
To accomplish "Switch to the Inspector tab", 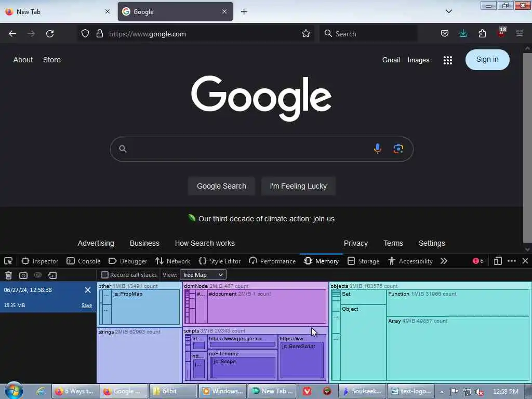I will click(40, 261).
